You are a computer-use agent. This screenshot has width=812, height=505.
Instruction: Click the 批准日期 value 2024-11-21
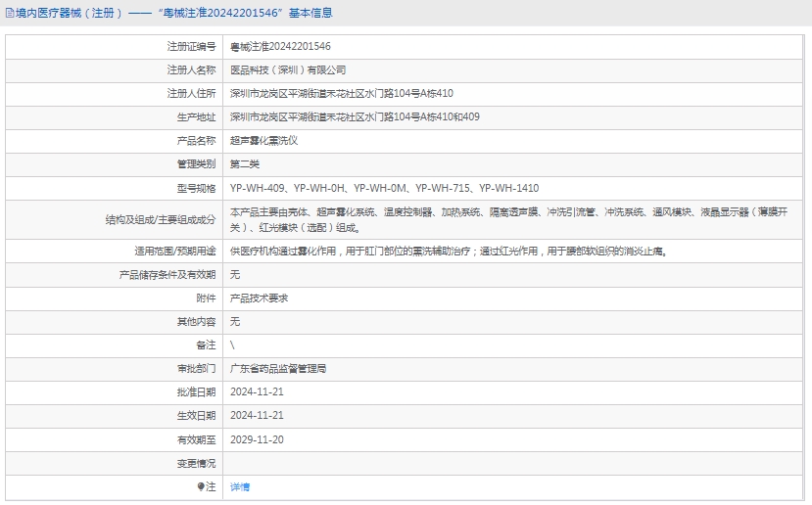(257, 391)
